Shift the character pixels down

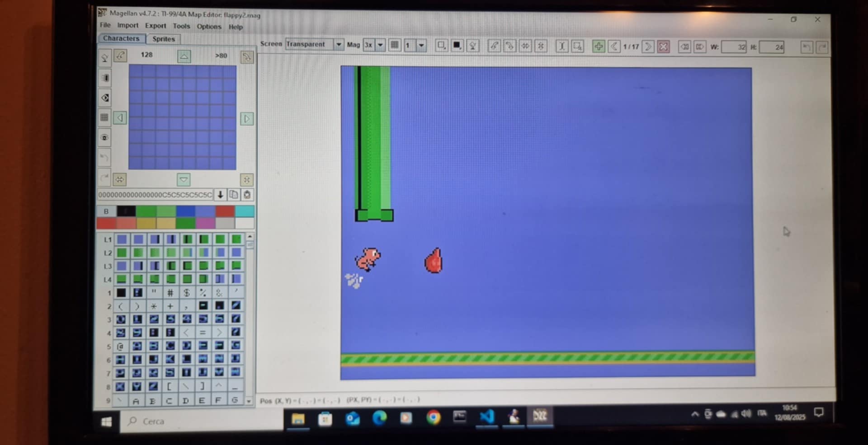point(184,179)
